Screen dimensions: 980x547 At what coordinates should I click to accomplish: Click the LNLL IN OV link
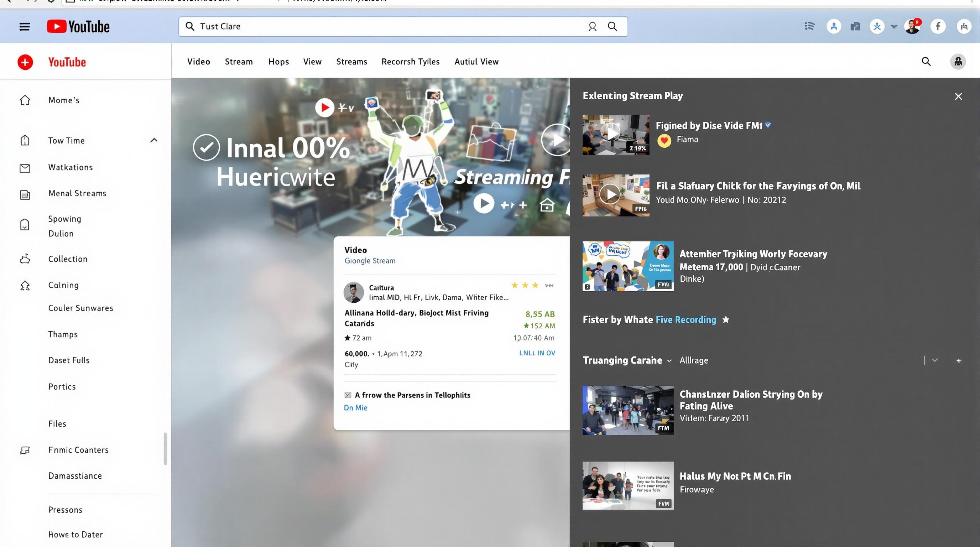(x=537, y=353)
